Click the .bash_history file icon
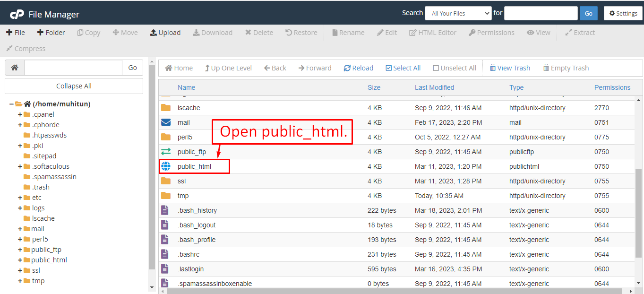644x294 pixels. tap(165, 210)
